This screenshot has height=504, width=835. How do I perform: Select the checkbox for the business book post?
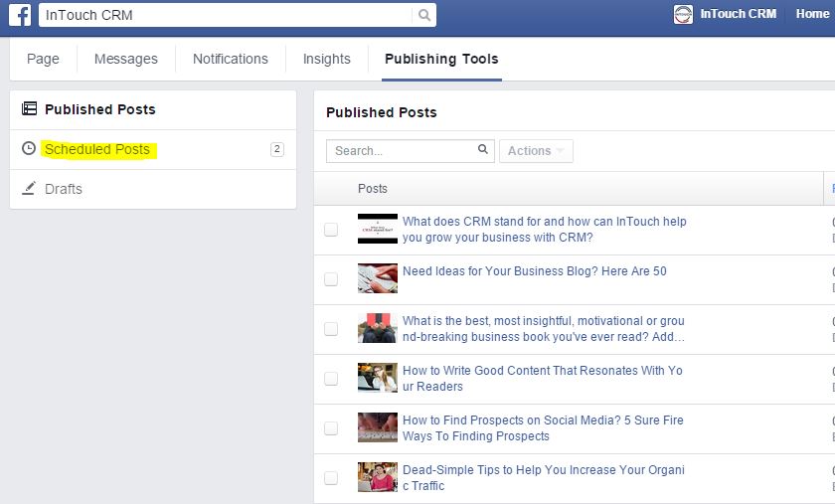click(331, 329)
